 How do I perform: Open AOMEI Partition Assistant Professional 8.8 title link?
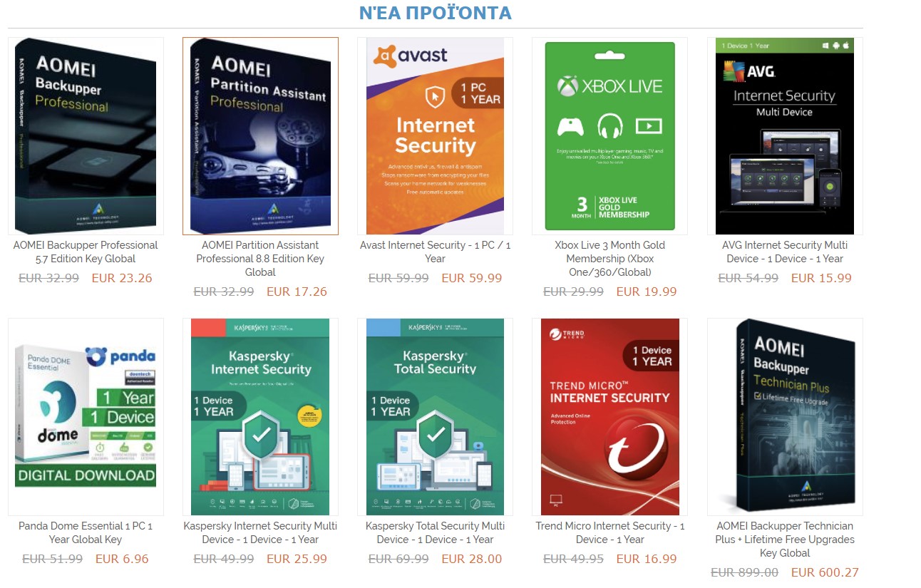point(260,258)
